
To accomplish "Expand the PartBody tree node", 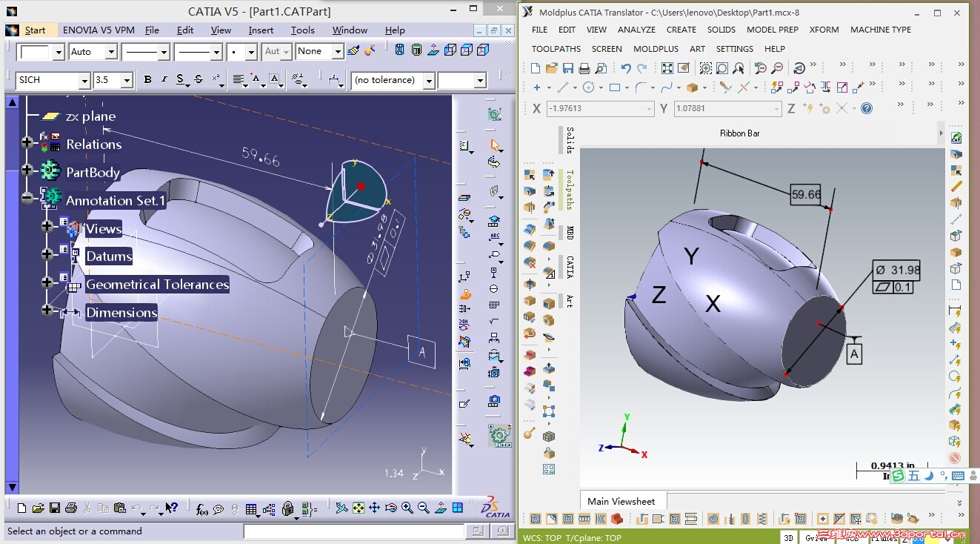I will [x=28, y=170].
